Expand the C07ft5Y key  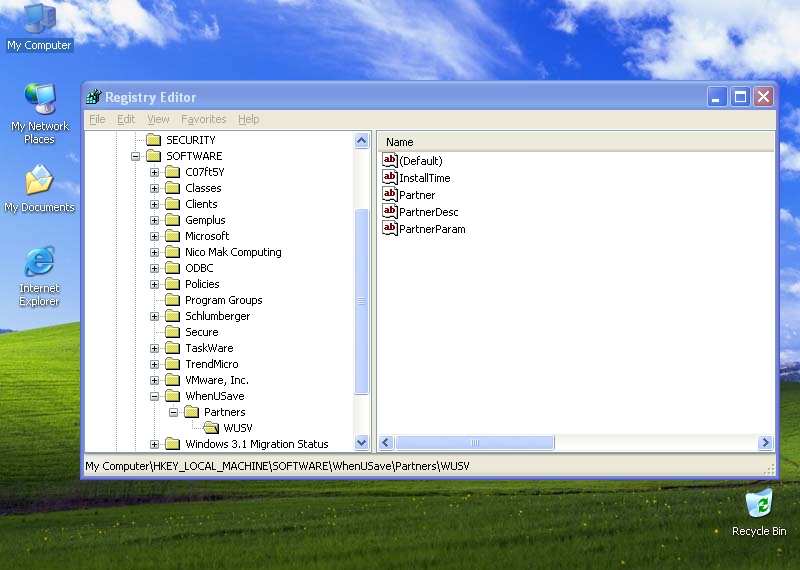point(154,172)
